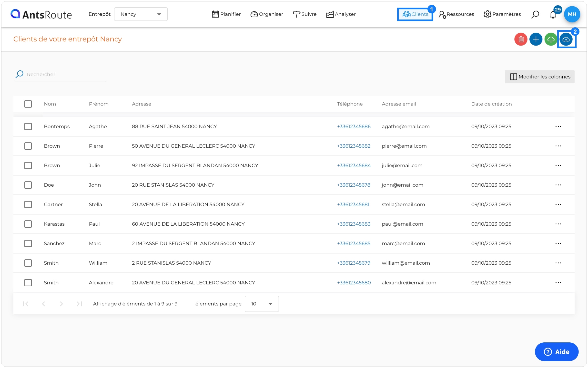Click the Modifier les colonnes button
Image resolution: width=588 pixels, height=368 pixels.
pyautogui.click(x=539, y=77)
